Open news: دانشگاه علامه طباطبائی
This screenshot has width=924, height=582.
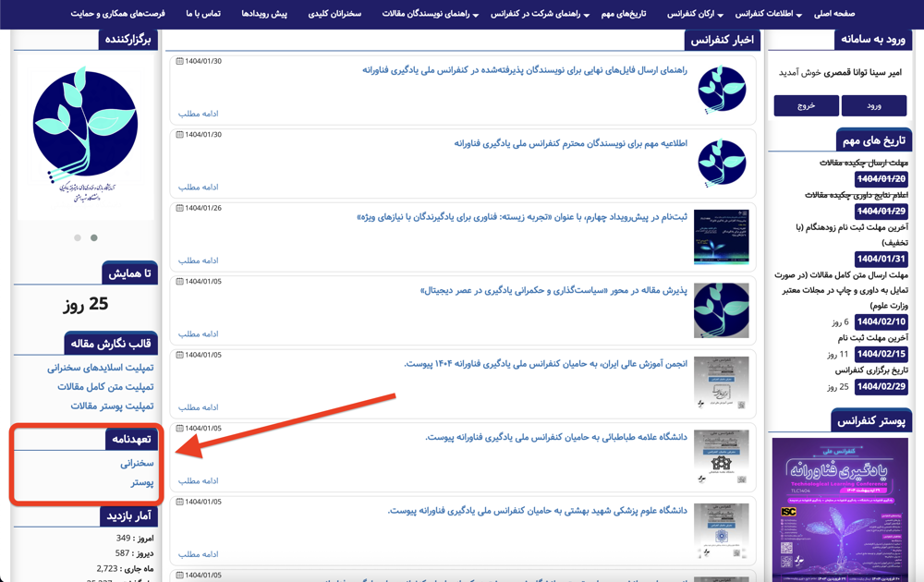(556, 437)
